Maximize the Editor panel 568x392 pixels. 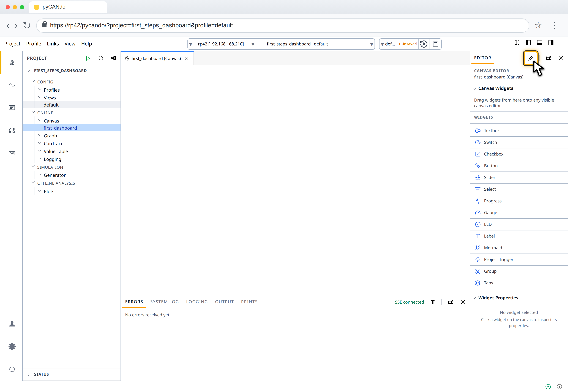[548, 58]
